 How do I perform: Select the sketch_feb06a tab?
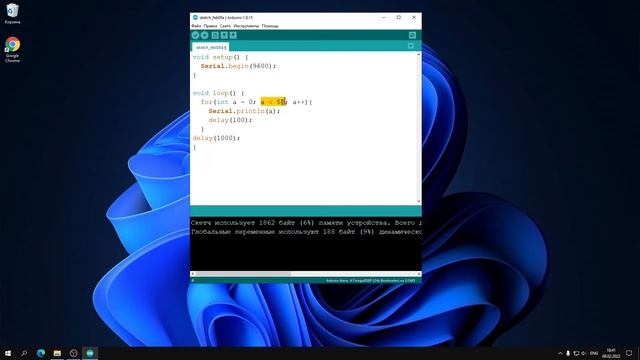[x=211, y=47]
